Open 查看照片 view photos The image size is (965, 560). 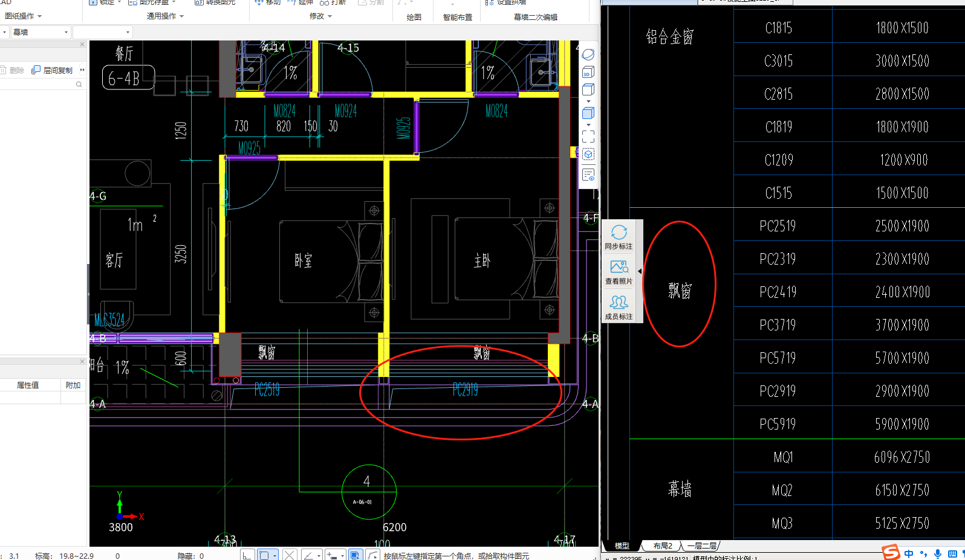619,272
